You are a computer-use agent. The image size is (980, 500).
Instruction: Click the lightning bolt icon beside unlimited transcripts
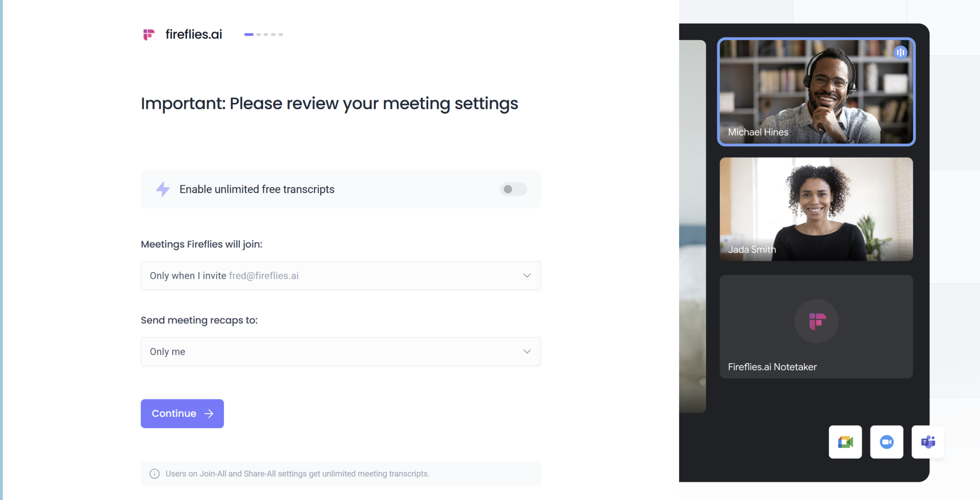(x=163, y=189)
